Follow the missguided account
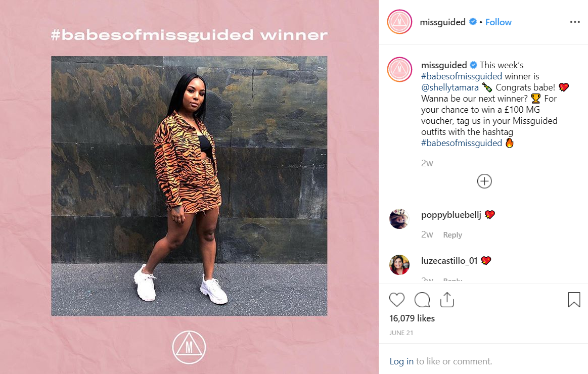Image resolution: width=588 pixels, height=374 pixels. point(498,22)
